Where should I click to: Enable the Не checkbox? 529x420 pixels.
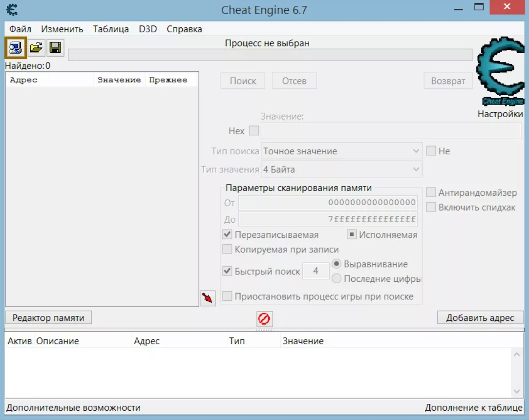point(431,151)
